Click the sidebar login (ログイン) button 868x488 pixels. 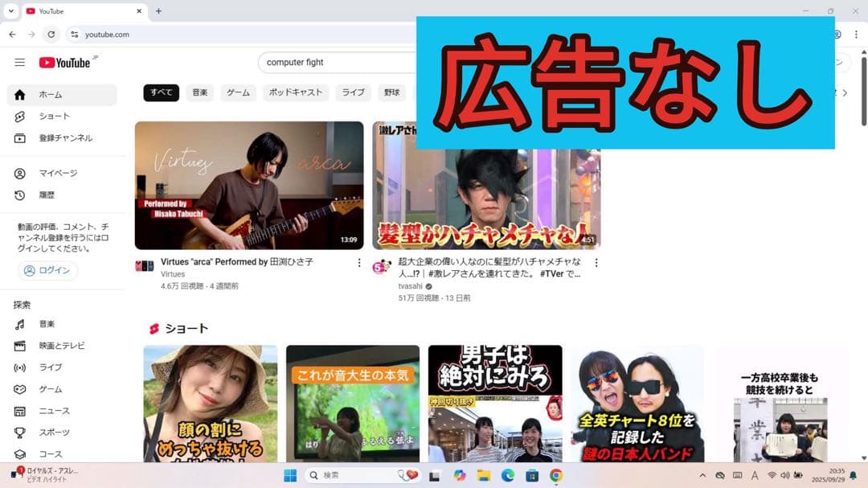click(x=47, y=270)
